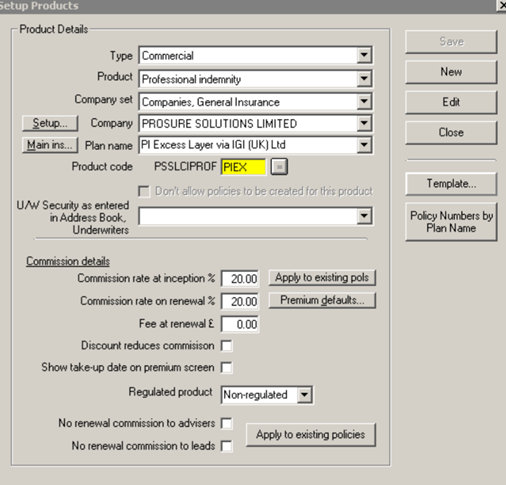Screen dimensions: 506x485
Task: Click the small button beside the PIEX code
Action: coord(279,167)
